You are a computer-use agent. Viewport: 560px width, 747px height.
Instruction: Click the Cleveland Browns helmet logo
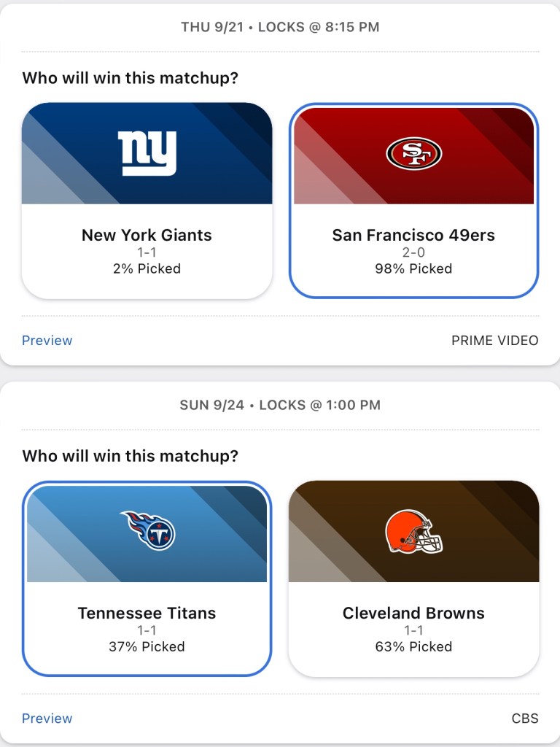(413, 532)
